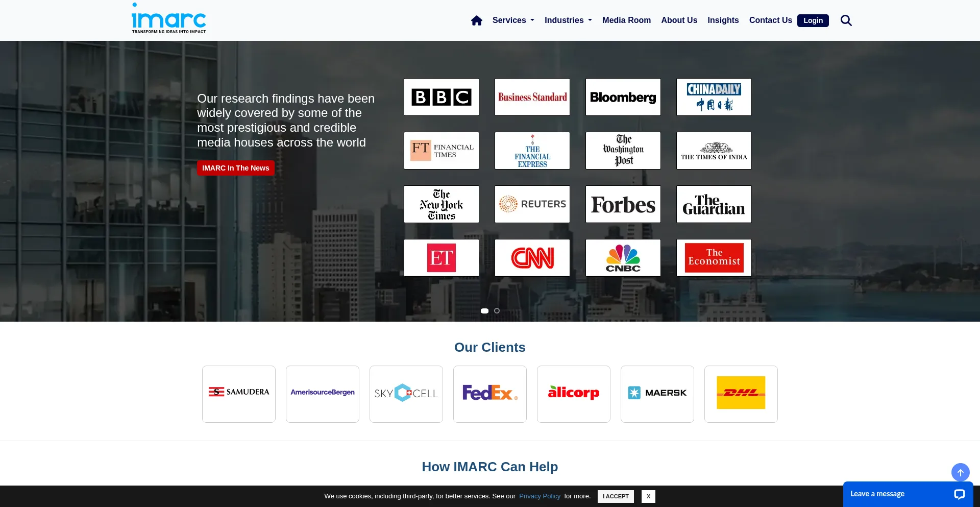Select the Business Standard logo tile
Image resolution: width=980 pixels, height=507 pixels.
coord(532,97)
